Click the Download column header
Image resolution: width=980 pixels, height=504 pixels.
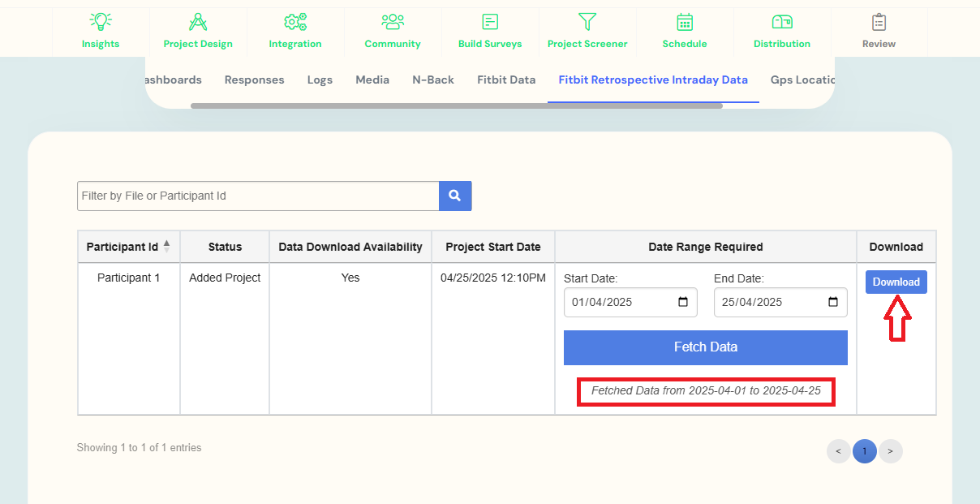896,247
